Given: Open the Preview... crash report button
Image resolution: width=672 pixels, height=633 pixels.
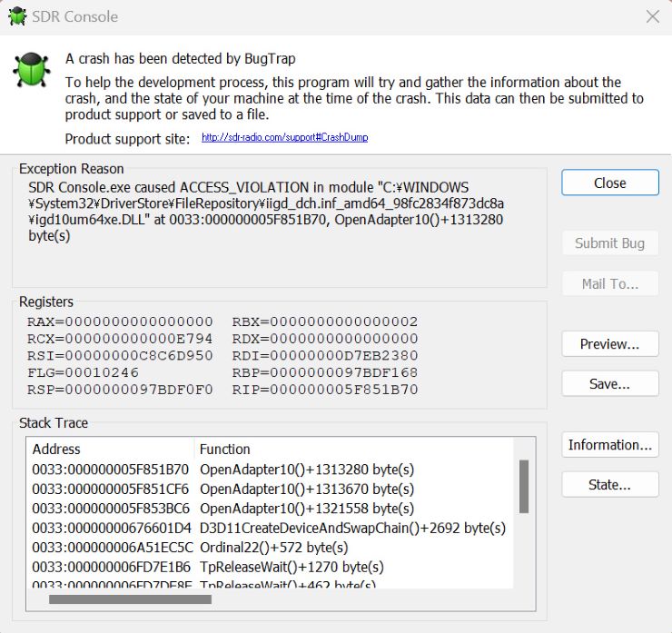Looking at the screenshot, I should [x=610, y=343].
